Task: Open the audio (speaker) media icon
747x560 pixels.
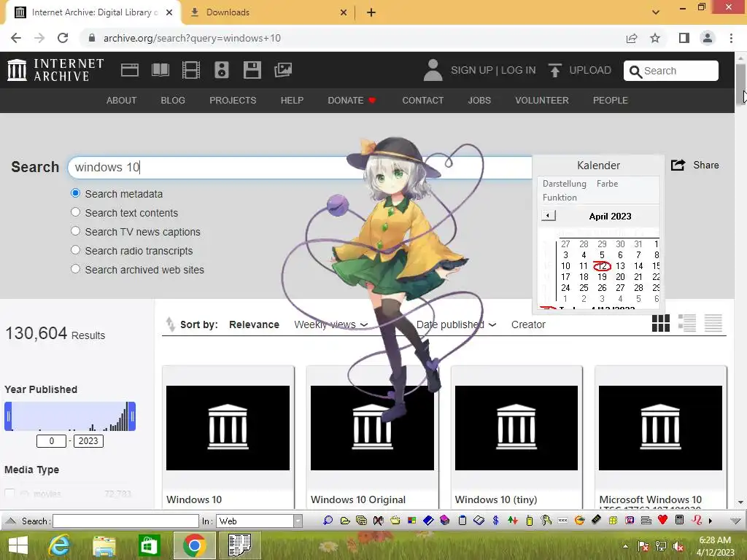Action: pos(222,70)
